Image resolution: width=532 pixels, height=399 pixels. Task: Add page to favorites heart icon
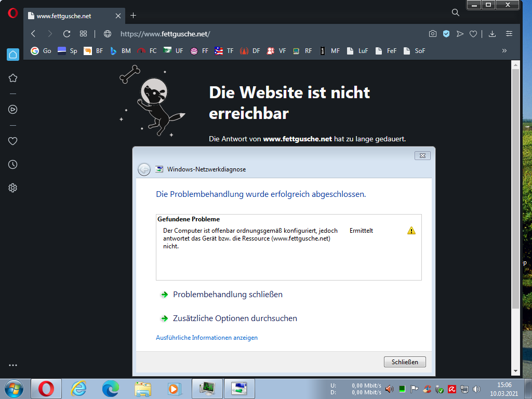tap(473, 34)
